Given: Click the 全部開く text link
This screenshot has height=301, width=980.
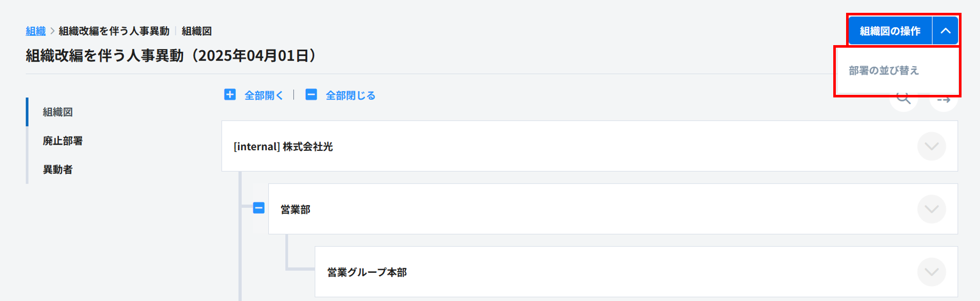Looking at the screenshot, I should tap(264, 95).
